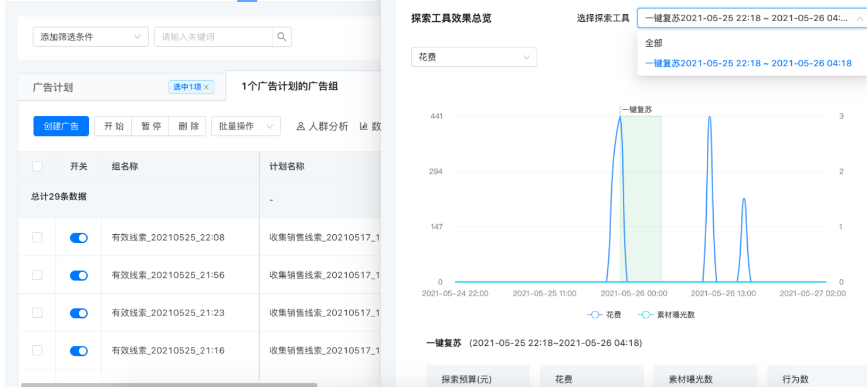Click the 暂停 button
Image resolution: width=867 pixels, height=387 pixels.
[150, 126]
